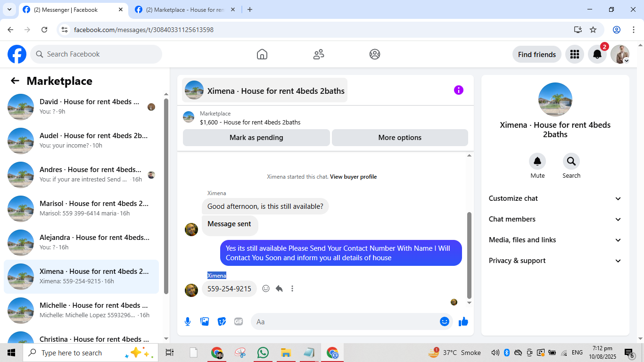Open the Chrome three-dot menu
Viewport: 644px width, 362px height.
[x=634, y=30]
